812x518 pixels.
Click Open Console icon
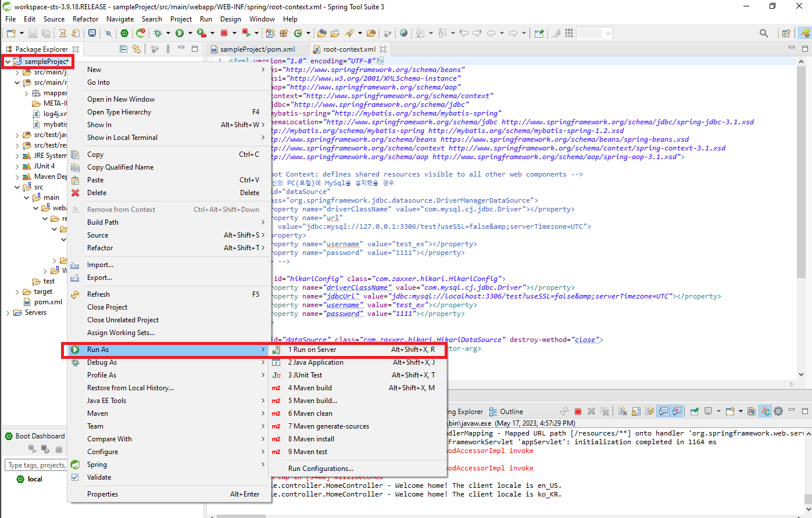click(x=730, y=411)
